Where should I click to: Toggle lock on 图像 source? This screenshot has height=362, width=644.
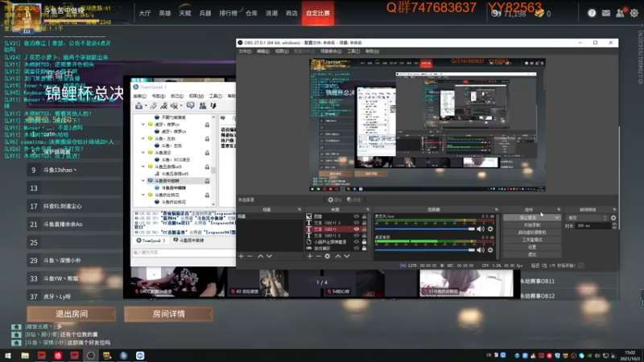tap(365, 216)
